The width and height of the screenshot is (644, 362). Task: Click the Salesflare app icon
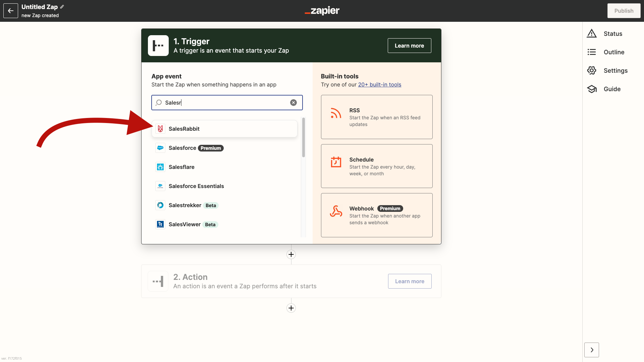pos(160,167)
